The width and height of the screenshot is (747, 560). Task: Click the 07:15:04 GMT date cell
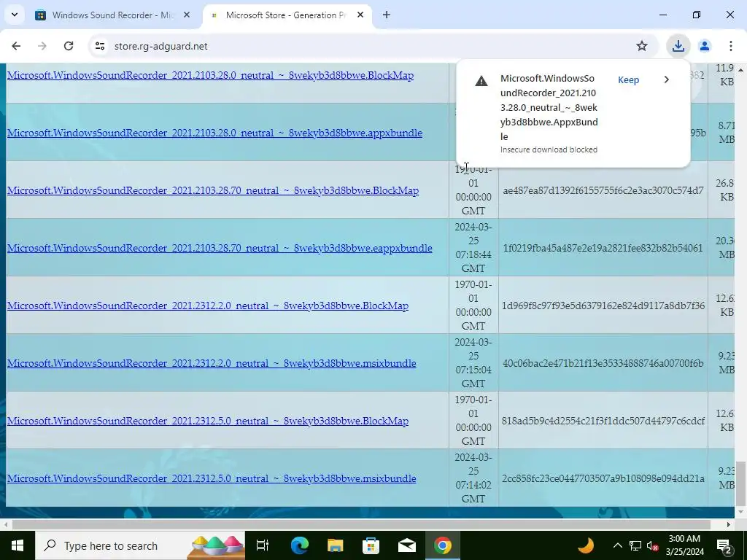[x=473, y=363]
